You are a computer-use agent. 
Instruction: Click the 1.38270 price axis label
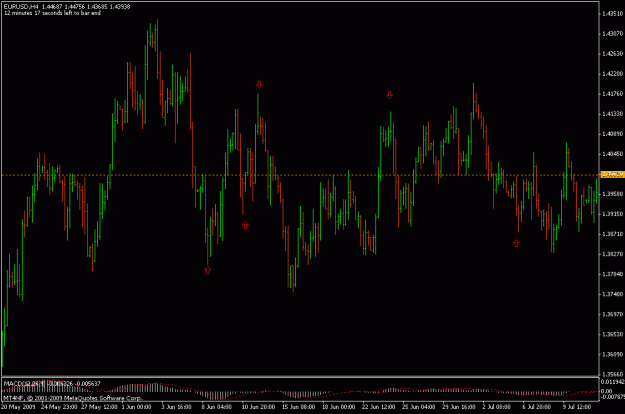pyautogui.click(x=613, y=254)
